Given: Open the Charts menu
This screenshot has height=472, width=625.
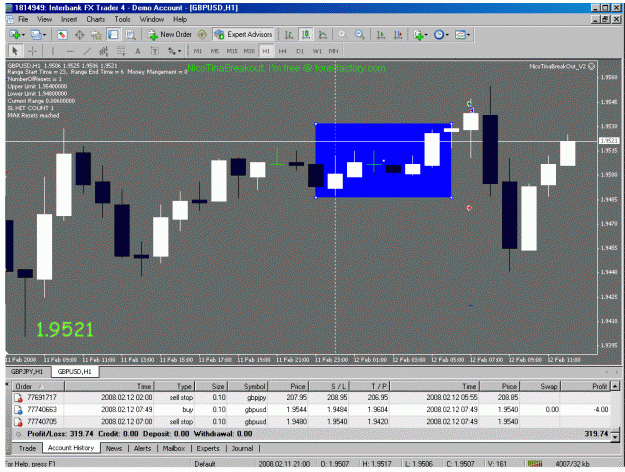Looking at the screenshot, I should [x=95, y=19].
